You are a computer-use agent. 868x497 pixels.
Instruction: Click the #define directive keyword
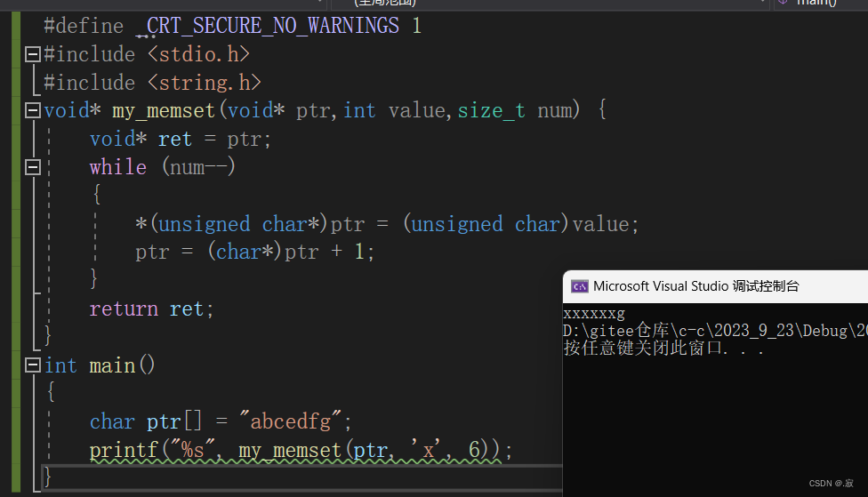(x=84, y=26)
